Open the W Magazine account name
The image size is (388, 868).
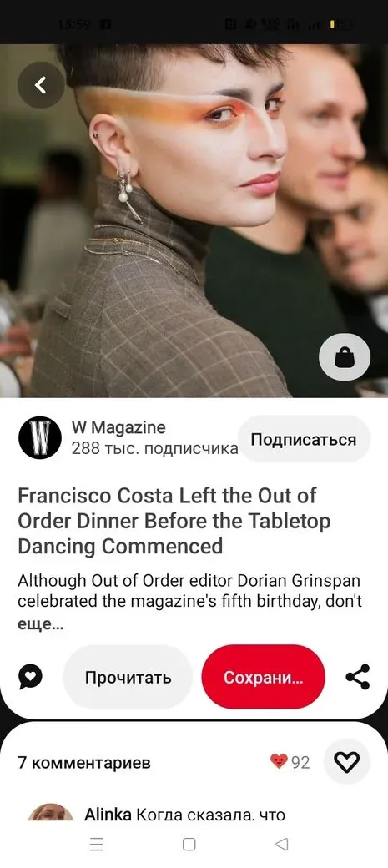(x=118, y=427)
